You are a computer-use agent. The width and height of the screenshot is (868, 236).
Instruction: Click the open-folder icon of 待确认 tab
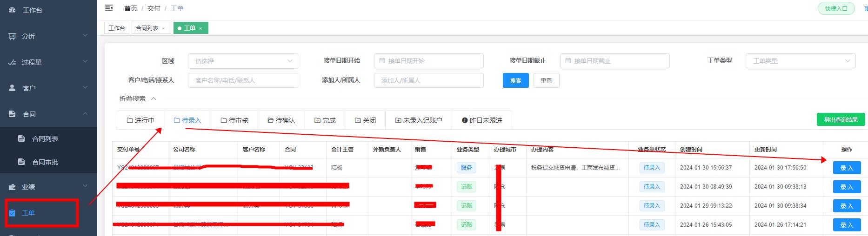tap(270, 120)
